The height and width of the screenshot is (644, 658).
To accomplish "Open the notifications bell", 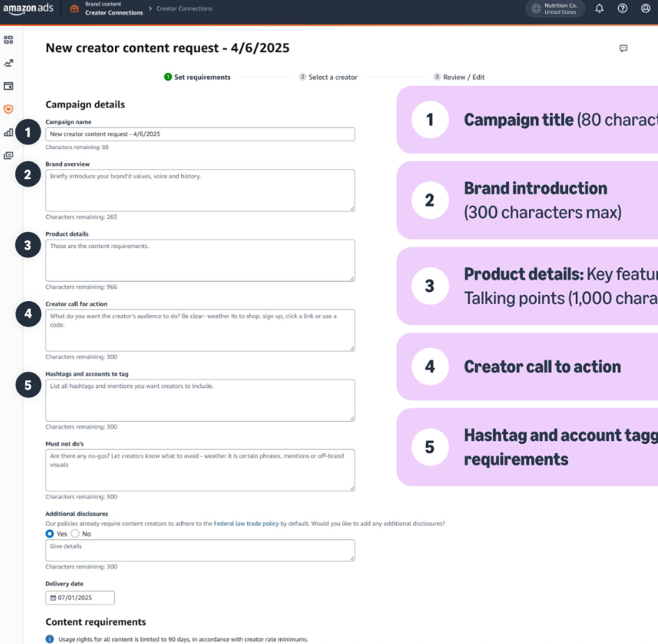I will point(599,9).
